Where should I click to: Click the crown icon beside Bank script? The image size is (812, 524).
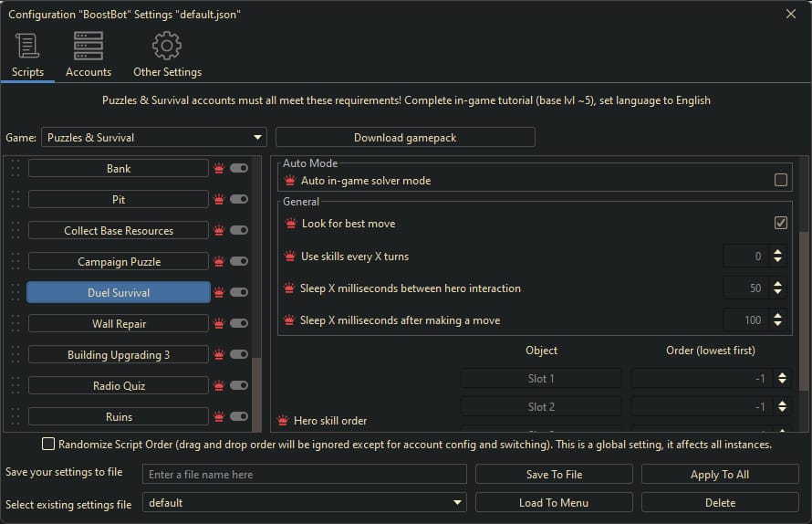219,169
